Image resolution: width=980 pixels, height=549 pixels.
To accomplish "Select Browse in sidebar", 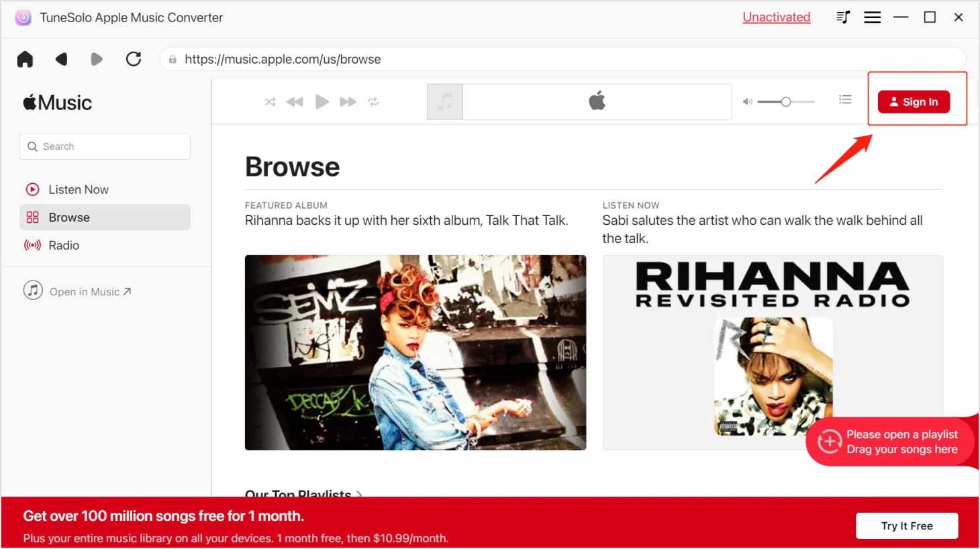I will pyautogui.click(x=105, y=217).
